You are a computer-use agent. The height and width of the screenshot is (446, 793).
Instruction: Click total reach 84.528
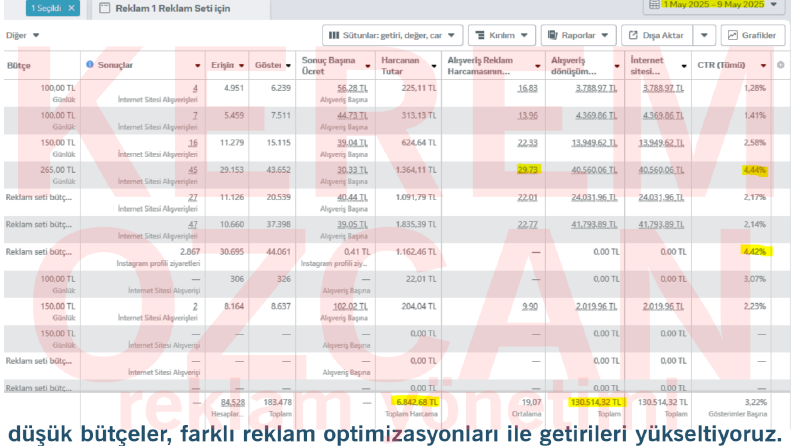click(233, 403)
